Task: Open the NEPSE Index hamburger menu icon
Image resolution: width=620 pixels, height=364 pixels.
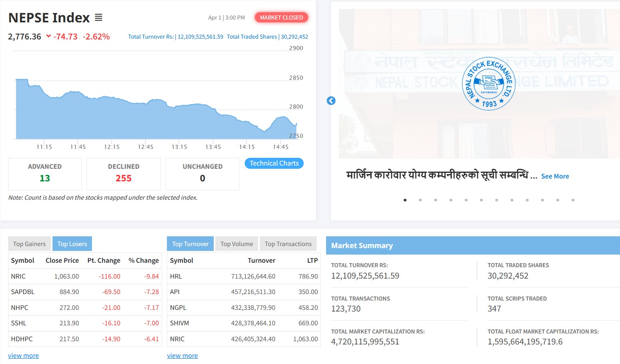Action: click(x=99, y=17)
